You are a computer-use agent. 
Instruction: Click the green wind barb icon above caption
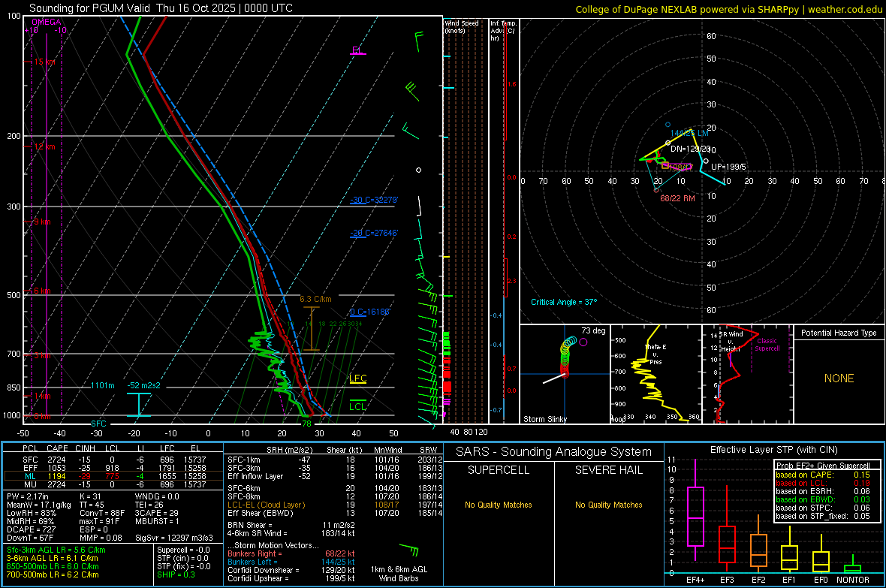pos(408,549)
